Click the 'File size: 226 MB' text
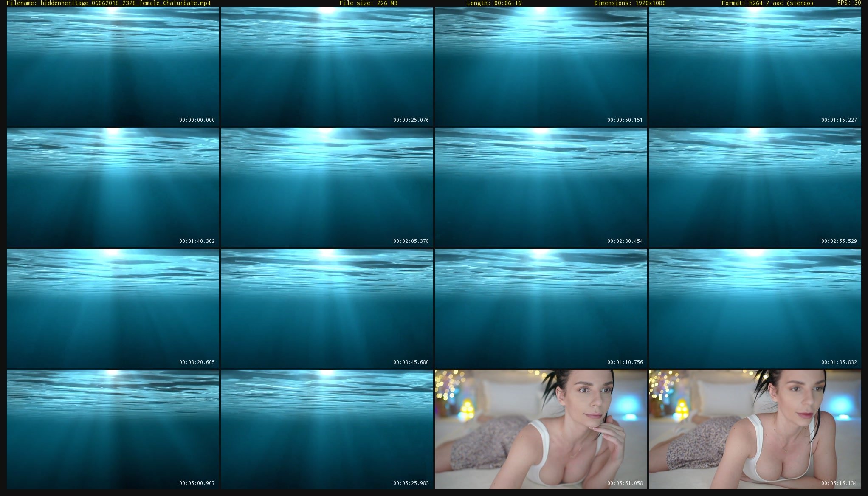 [x=369, y=3]
